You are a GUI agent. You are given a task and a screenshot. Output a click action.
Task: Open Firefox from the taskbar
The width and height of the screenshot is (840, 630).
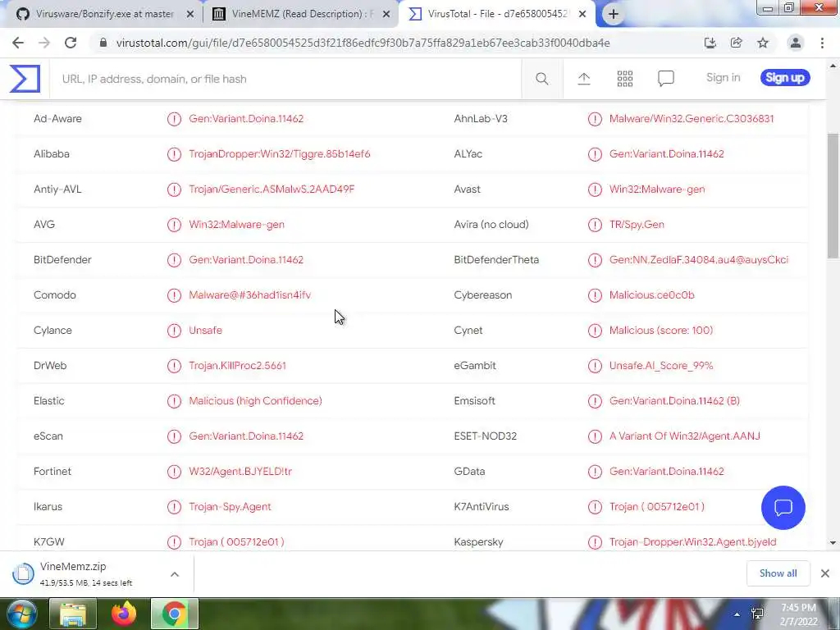coord(124,614)
